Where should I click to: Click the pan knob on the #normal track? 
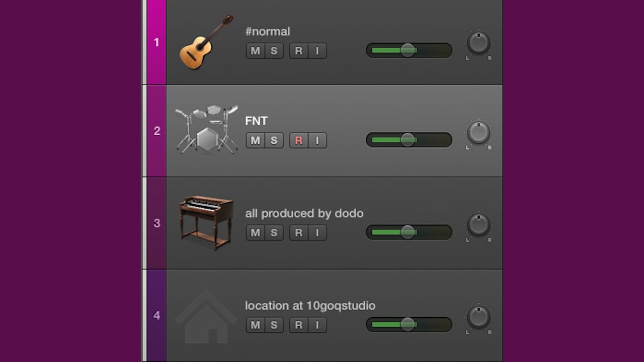tap(478, 43)
